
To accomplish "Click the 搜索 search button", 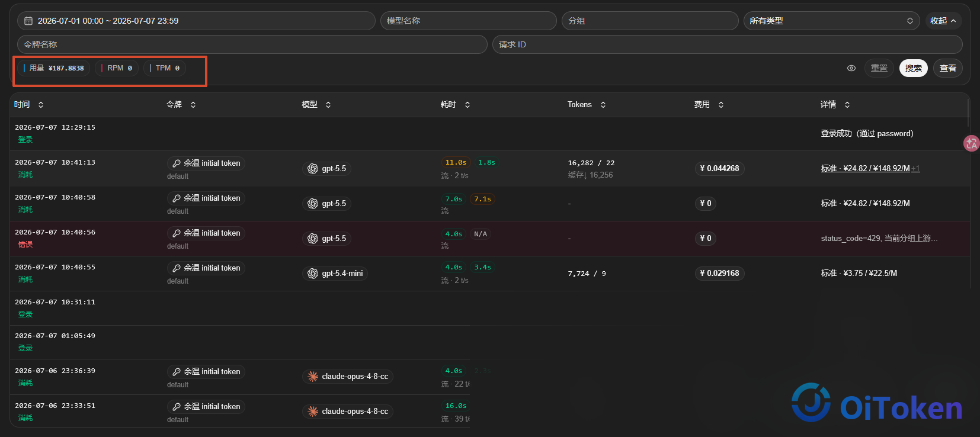I will click(914, 68).
